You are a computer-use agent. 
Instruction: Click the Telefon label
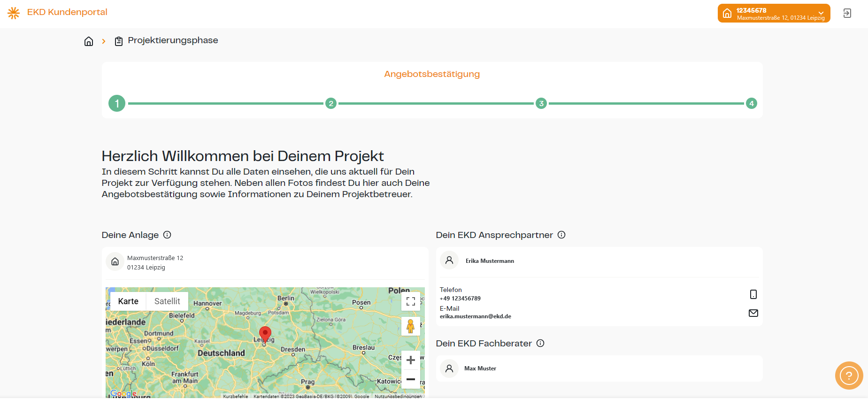tap(451, 290)
